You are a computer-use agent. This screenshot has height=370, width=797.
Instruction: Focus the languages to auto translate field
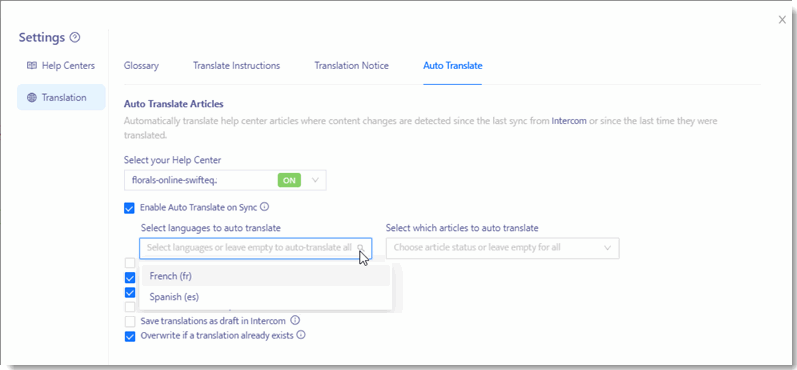point(255,248)
